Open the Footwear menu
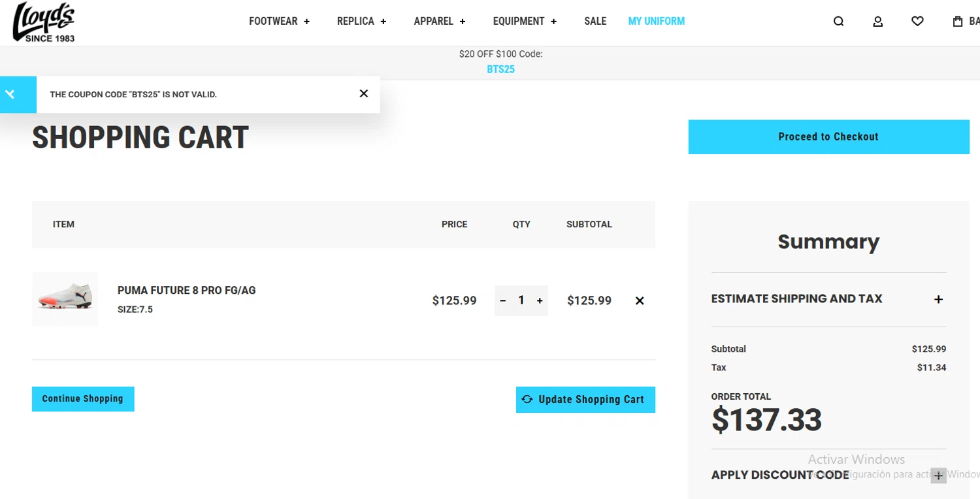 coord(280,22)
